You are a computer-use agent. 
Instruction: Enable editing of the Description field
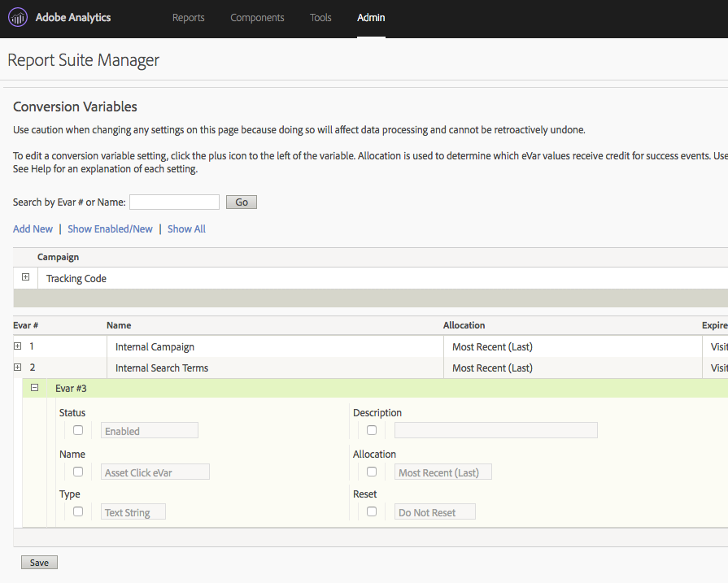pos(371,429)
